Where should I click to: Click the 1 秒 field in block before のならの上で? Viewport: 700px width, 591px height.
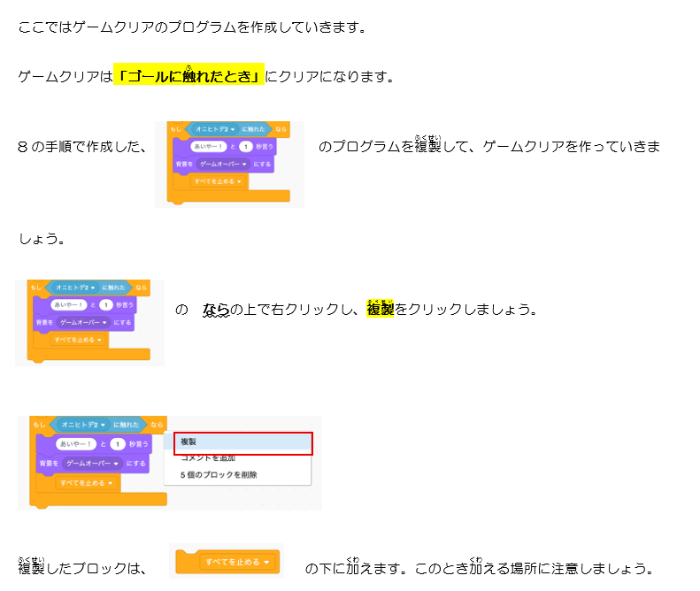tap(106, 305)
